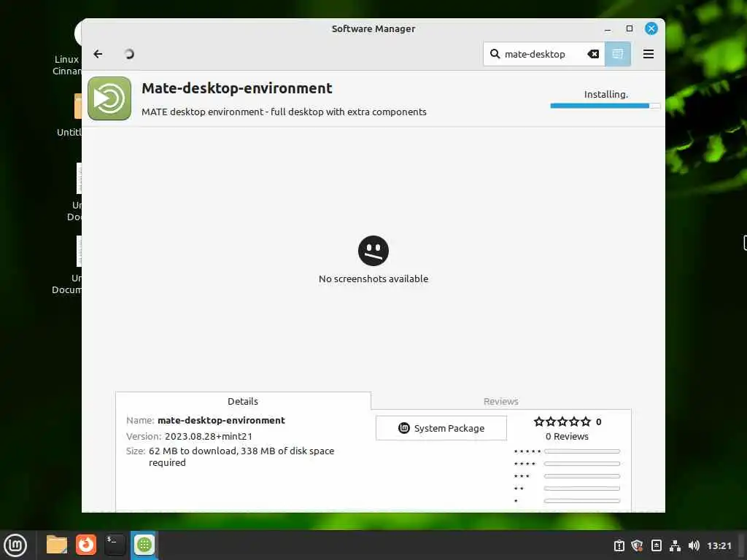Click the MATE desktop environment app icon
Screen dimensions: 747x560
[x=109, y=98]
